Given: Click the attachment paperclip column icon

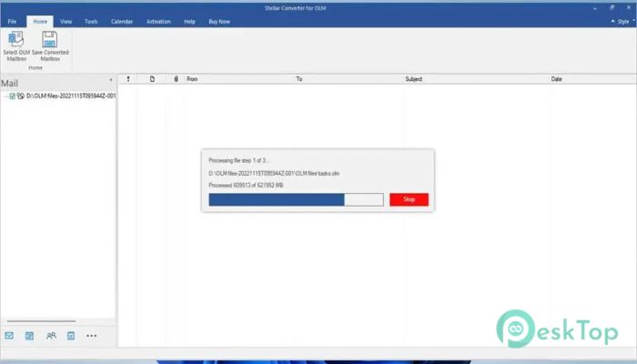Looking at the screenshot, I should 176,79.
